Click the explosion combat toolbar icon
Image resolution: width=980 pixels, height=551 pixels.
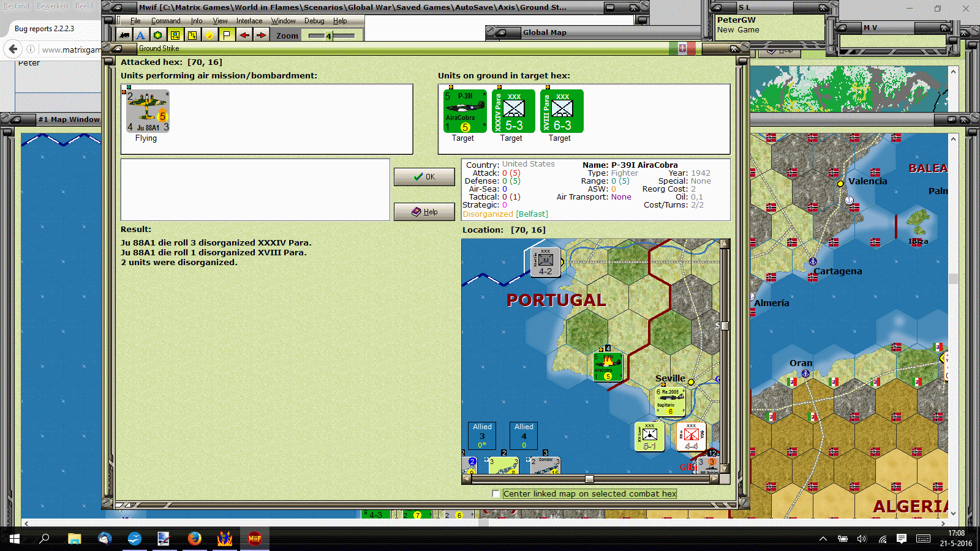(209, 36)
